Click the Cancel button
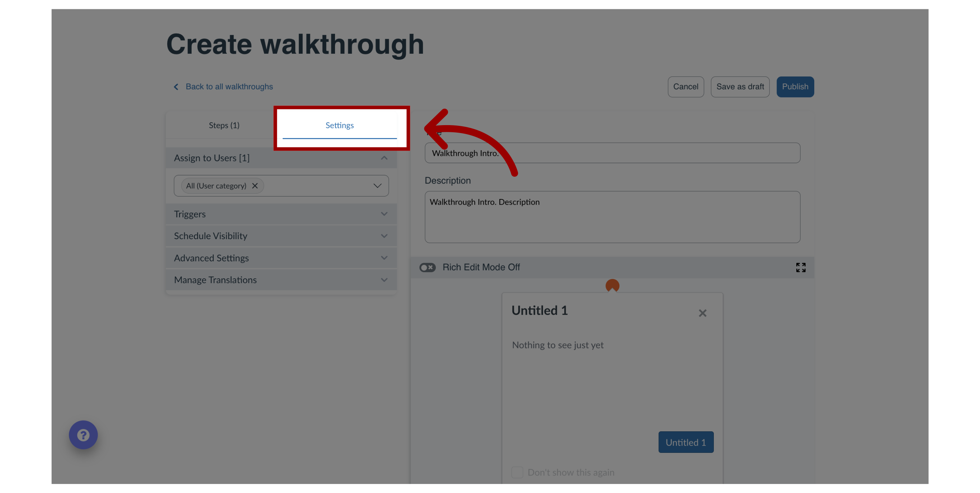This screenshot has width=980, height=493. tap(685, 87)
